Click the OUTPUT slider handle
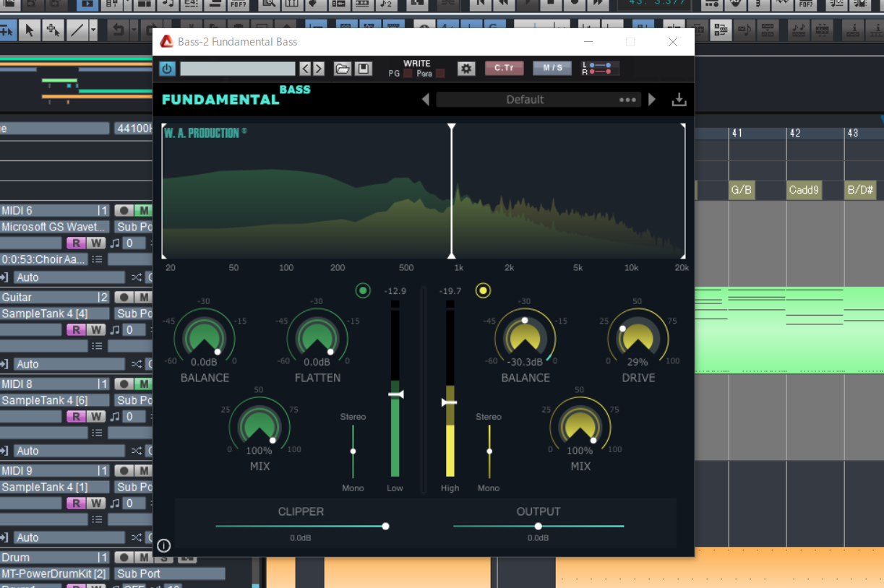Viewport: 884px width, 588px height. point(538,526)
